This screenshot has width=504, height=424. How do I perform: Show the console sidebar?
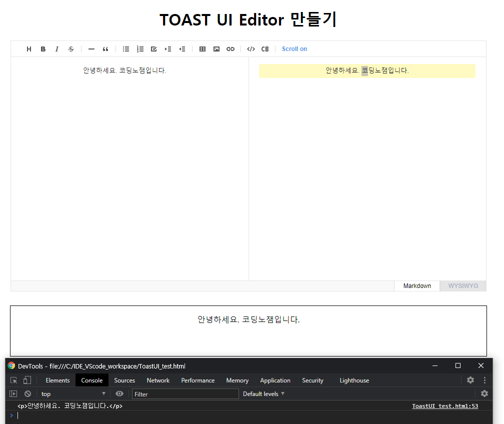pos(13,394)
